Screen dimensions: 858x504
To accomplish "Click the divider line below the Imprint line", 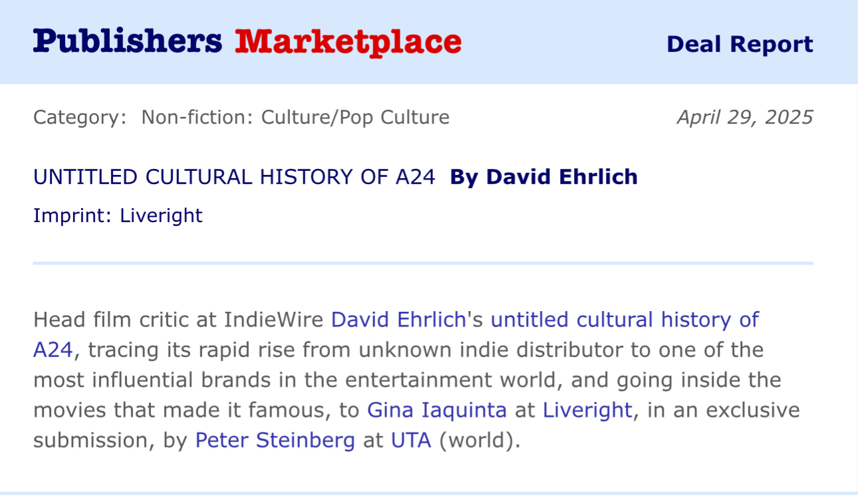I will [x=423, y=263].
